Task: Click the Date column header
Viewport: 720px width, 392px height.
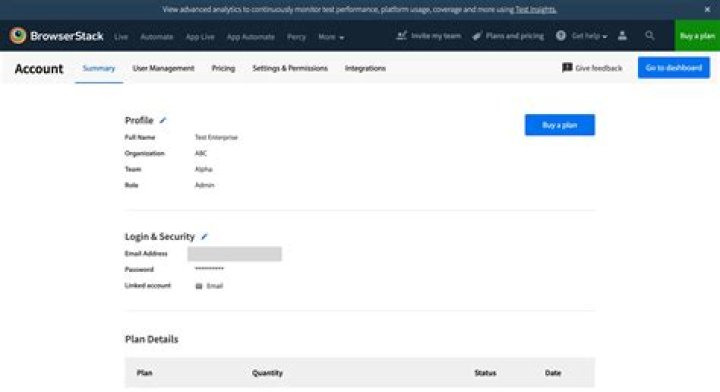Action: 553,373
